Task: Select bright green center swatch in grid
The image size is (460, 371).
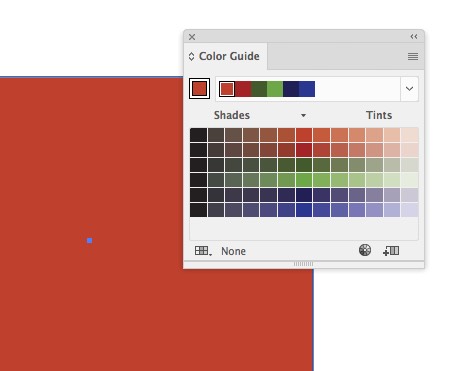Action: coord(304,180)
